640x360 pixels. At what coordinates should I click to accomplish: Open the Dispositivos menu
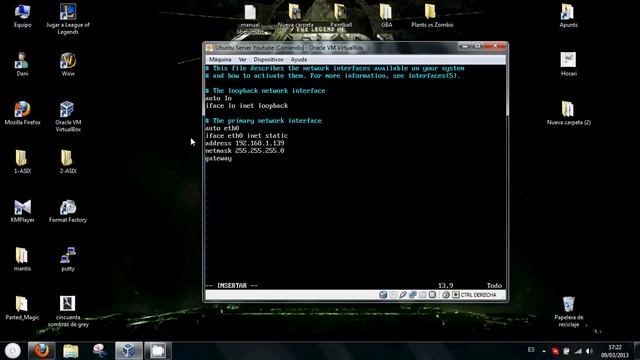[268, 60]
